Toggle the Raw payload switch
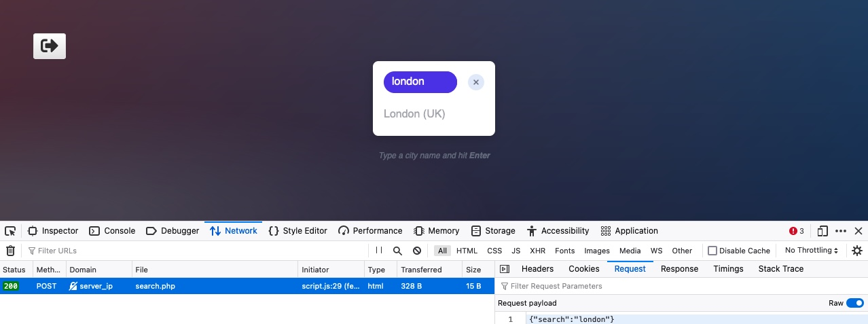This screenshot has width=868, height=324. coord(854,303)
